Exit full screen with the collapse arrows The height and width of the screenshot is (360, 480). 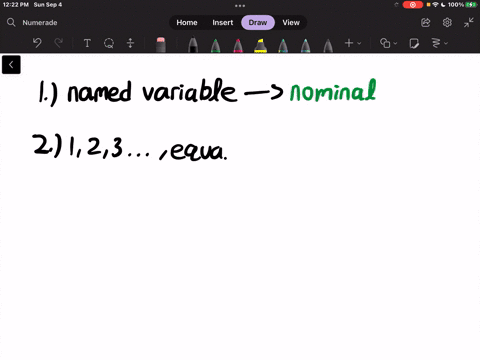[x=469, y=22]
